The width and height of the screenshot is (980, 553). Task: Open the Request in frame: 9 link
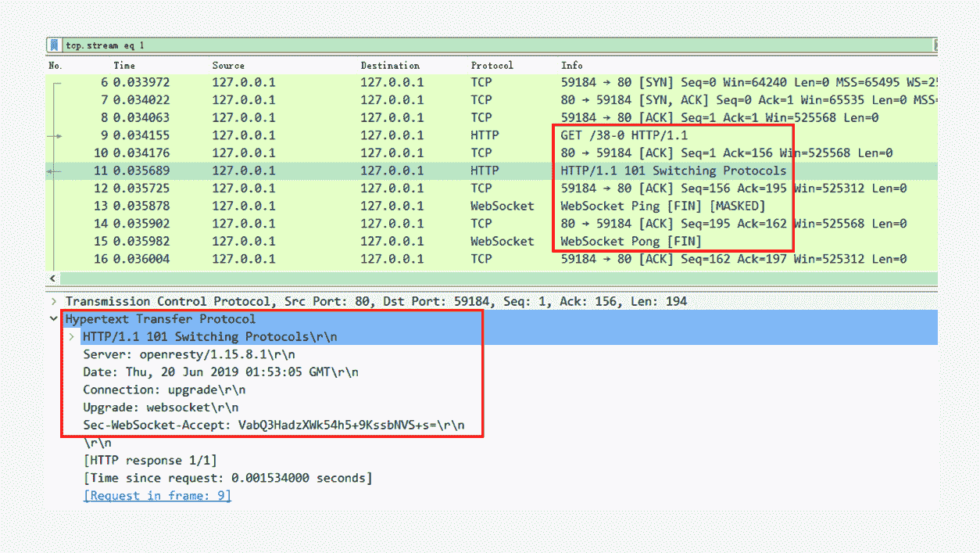coord(157,496)
